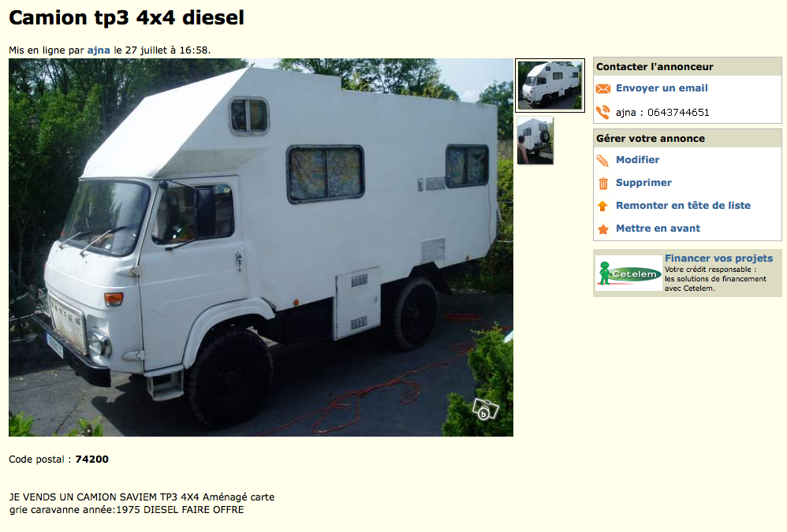Click the orange envelope email icon
This screenshot has height=532, width=787.
click(x=602, y=89)
